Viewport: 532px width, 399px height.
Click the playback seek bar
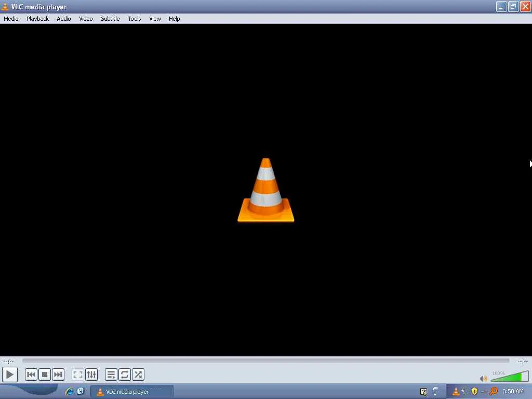click(x=265, y=361)
